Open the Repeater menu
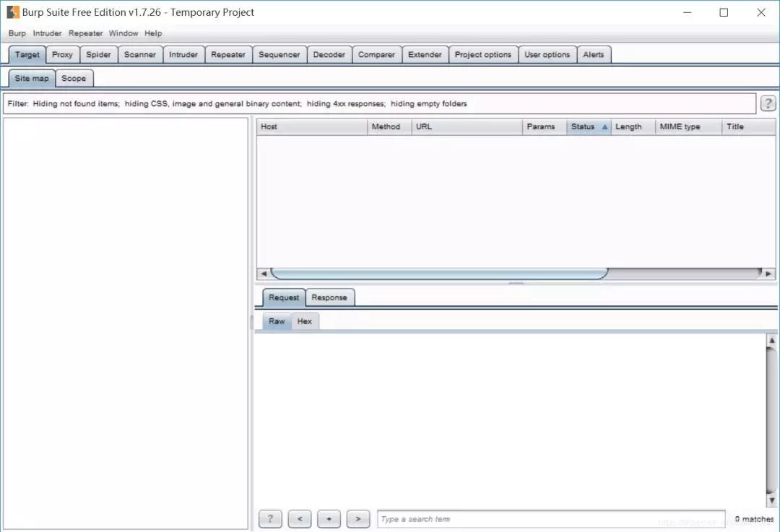This screenshot has height=532, width=780. (85, 33)
